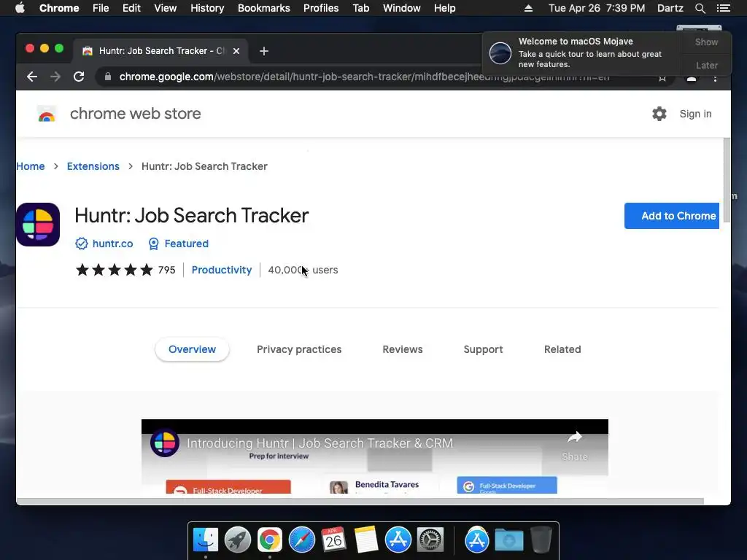Viewport: 747px width, 560px height.
Task: Open the Productivity category link
Action: tap(222, 270)
